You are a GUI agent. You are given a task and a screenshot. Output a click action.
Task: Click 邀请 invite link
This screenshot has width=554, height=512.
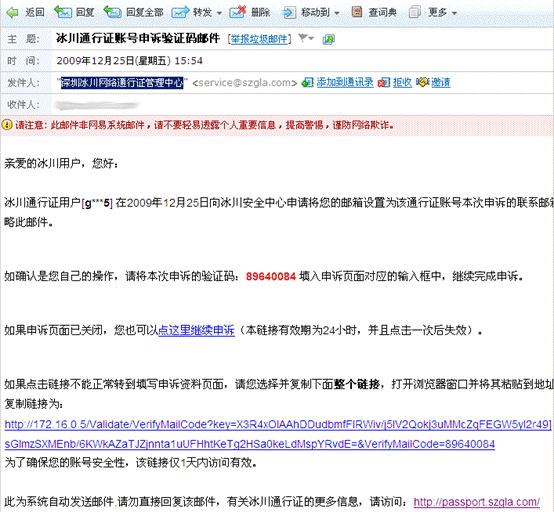(x=441, y=83)
